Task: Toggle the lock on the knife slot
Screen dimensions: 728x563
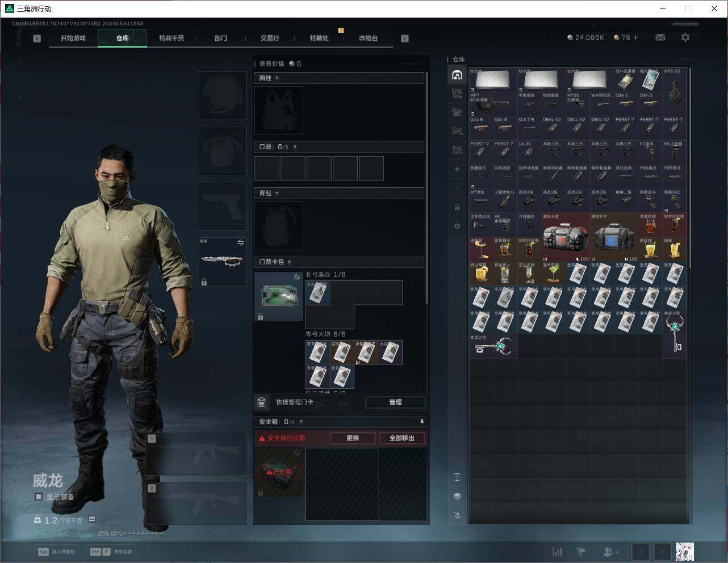Action: [x=204, y=281]
